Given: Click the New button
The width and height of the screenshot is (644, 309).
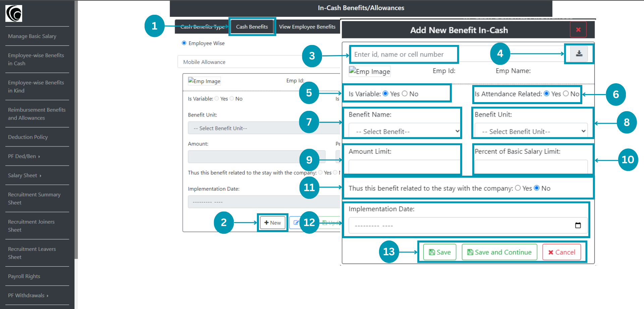Looking at the screenshot, I should [x=272, y=223].
